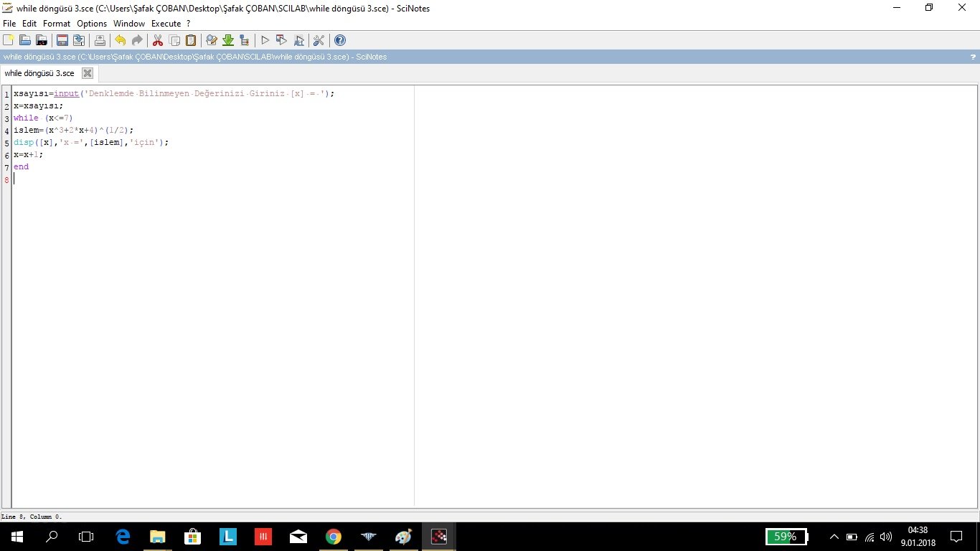Open Microsoft Store from the taskbar
980x551 pixels.
193,537
